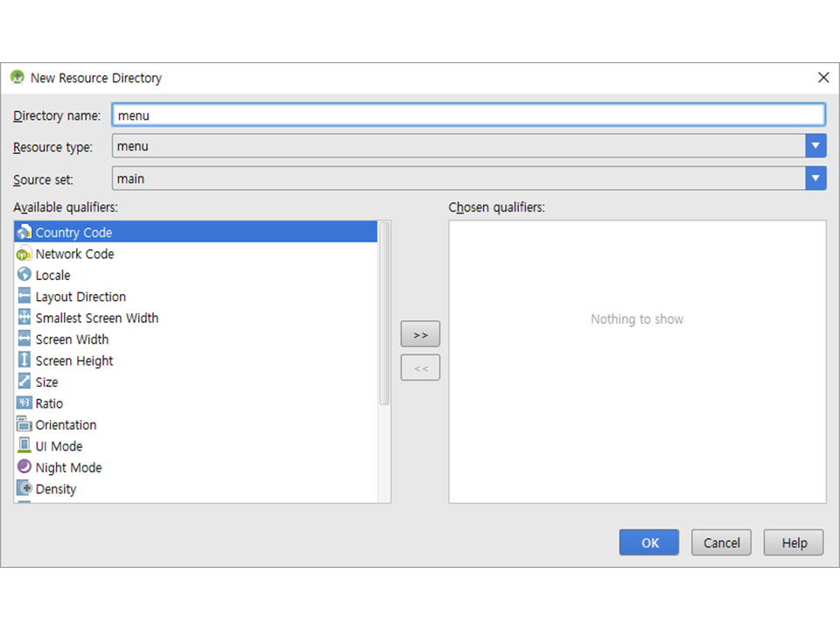Screen dimensions: 840x630
Task: Click the Directory name text field
Action: pos(468,115)
